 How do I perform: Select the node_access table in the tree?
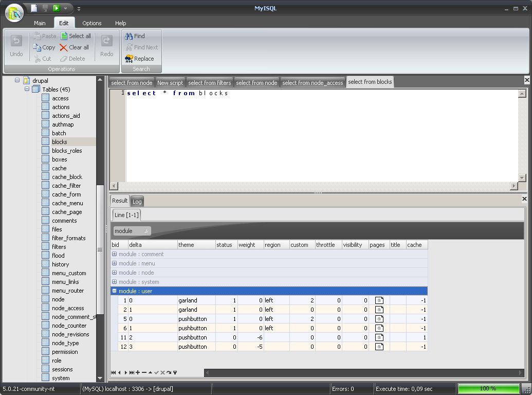click(68, 308)
